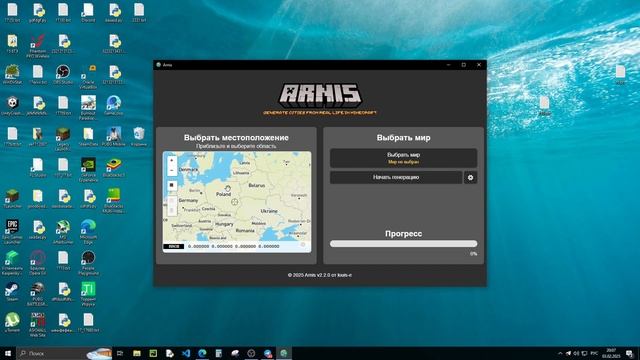Click Poland on the map
This screenshot has width=640, height=360.
tap(223, 194)
